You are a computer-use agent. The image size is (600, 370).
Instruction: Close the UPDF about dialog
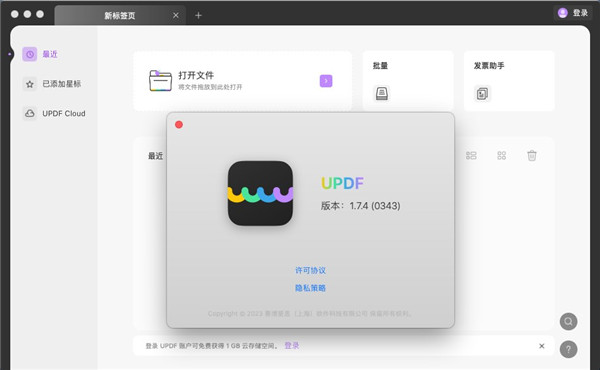[179, 125]
